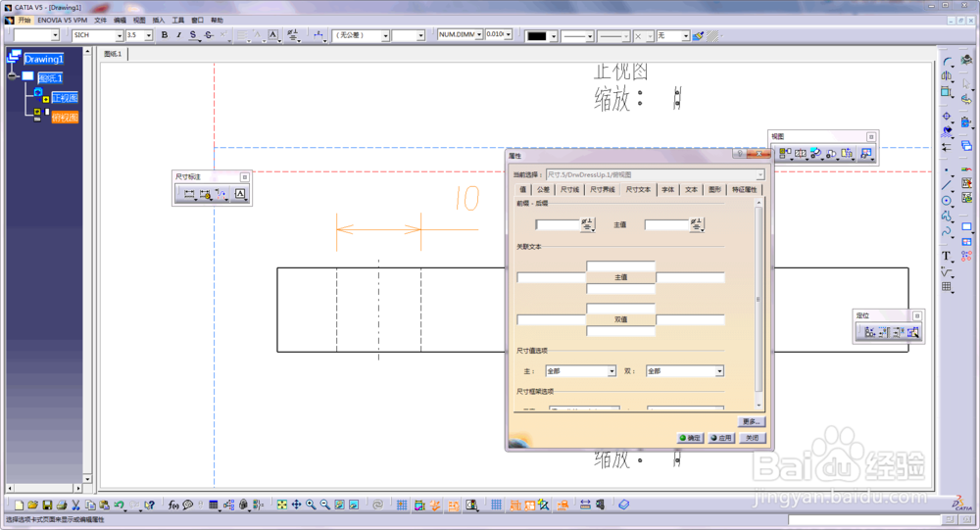Click the front view icon in 视图 toolbar
This screenshot has width=980, height=530.
[x=784, y=153]
